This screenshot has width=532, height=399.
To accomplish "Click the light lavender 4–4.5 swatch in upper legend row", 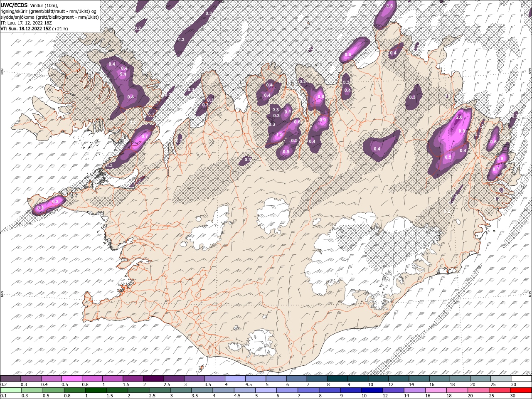I will (235, 379).
